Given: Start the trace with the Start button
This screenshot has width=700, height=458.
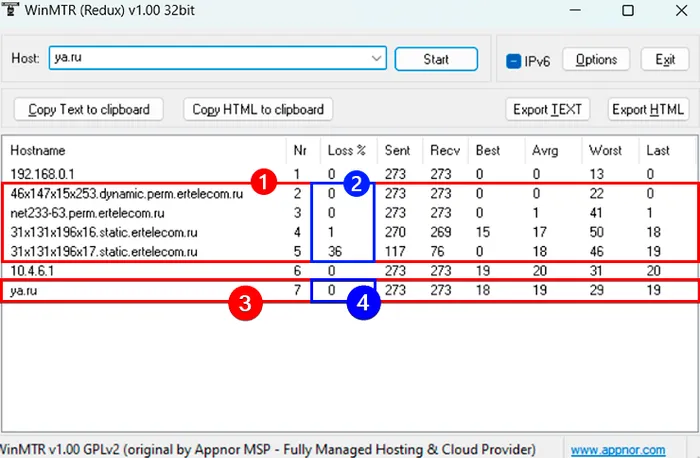Looking at the screenshot, I should pyautogui.click(x=436, y=59).
